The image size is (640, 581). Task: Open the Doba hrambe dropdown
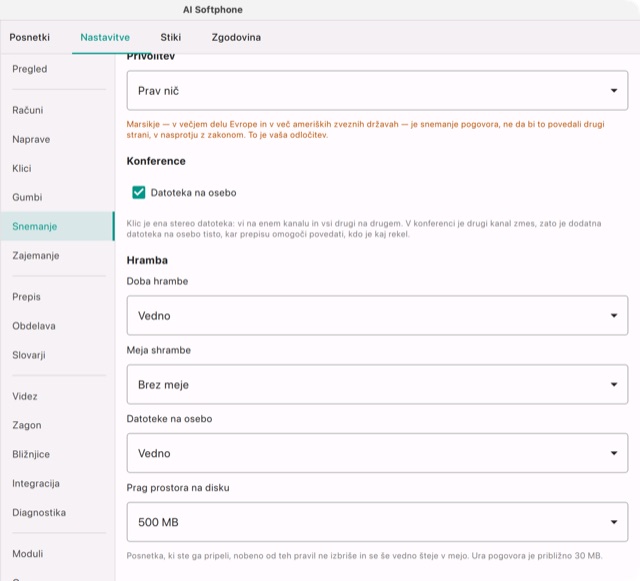(x=377, y=316)
